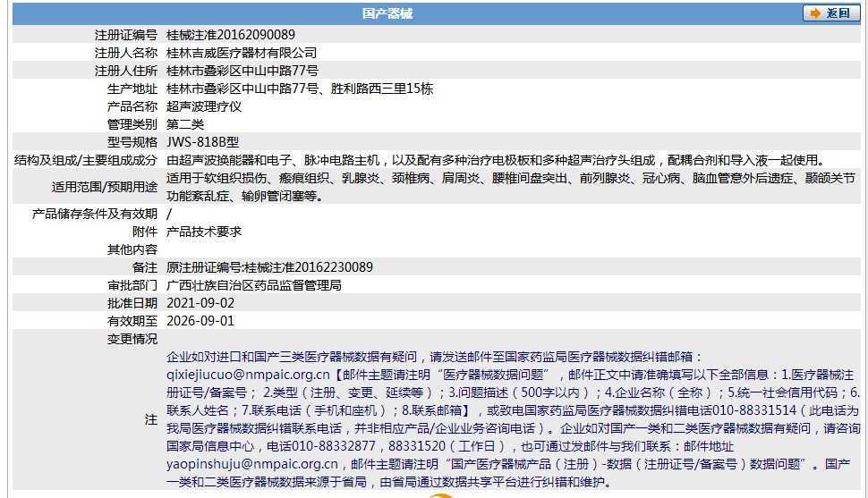Viewport: 868px width, 498px height.
Task: Select approval date 2021-09-02
Action: [x=200, y=303]
